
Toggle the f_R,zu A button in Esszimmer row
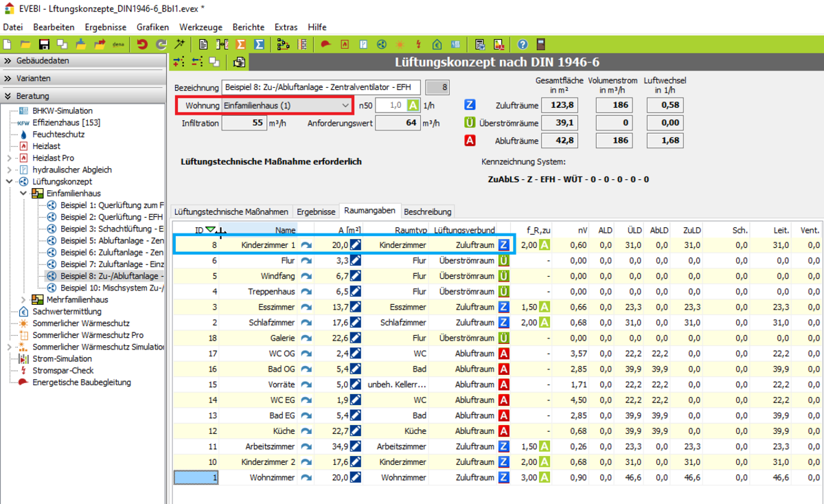(x=545, y=307)
